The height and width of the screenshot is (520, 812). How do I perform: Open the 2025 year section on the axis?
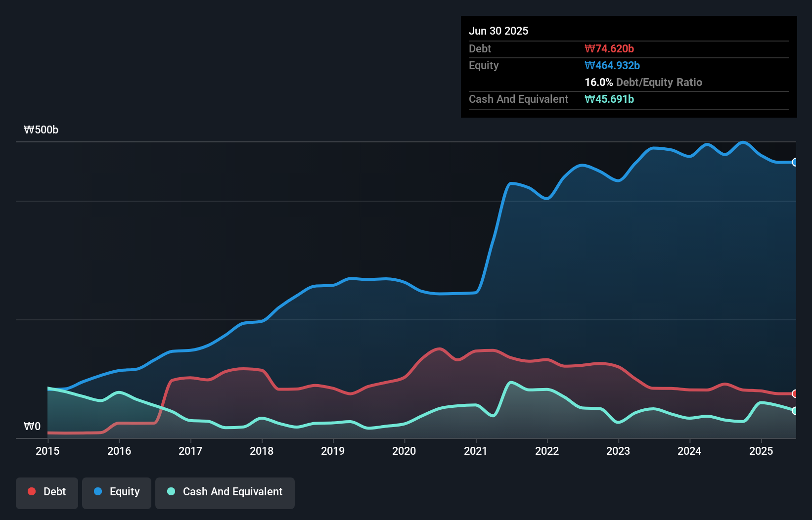pyautogui.click(x=762, y=451)
